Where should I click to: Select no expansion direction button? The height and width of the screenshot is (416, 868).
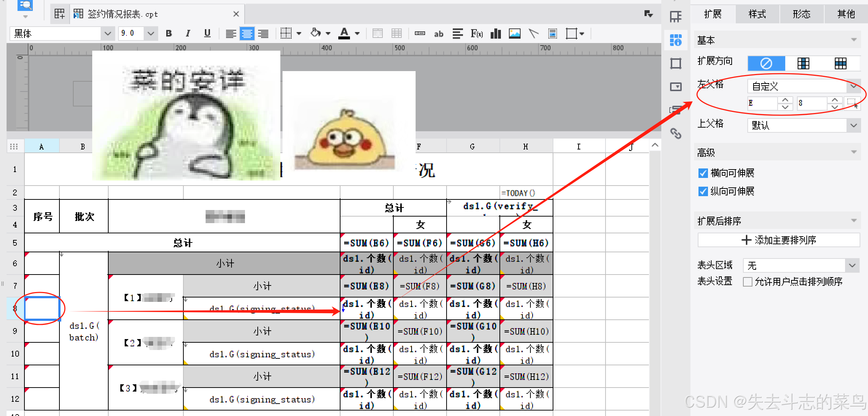(766, 63)
